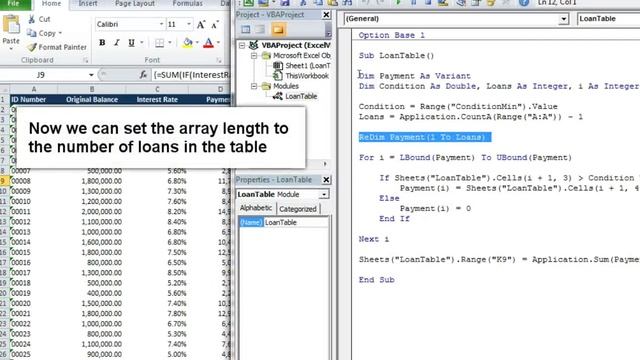Click cell with ID 00010

click(x=34, y=201)
